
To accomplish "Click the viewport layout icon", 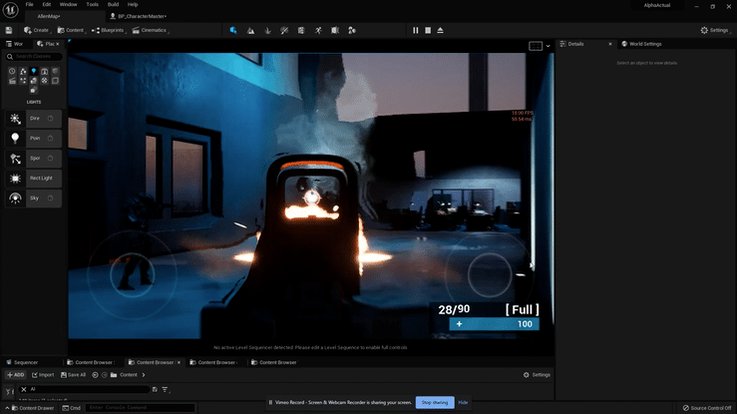I will (x=535, y=46).
